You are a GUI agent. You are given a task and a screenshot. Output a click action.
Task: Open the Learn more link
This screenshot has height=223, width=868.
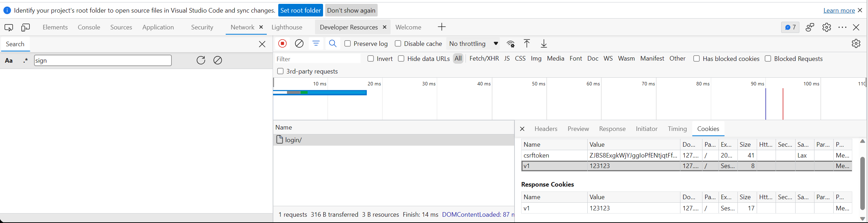pos(839,11)
